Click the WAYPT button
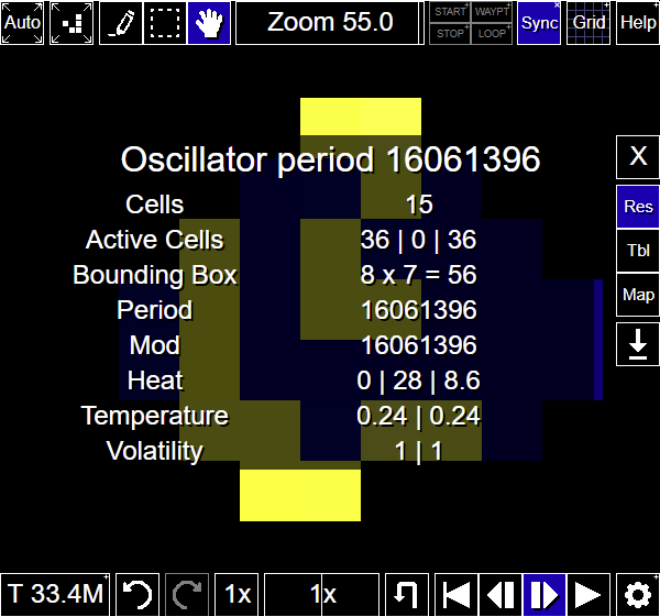This screenshot has width=660, height=616. 492,12
